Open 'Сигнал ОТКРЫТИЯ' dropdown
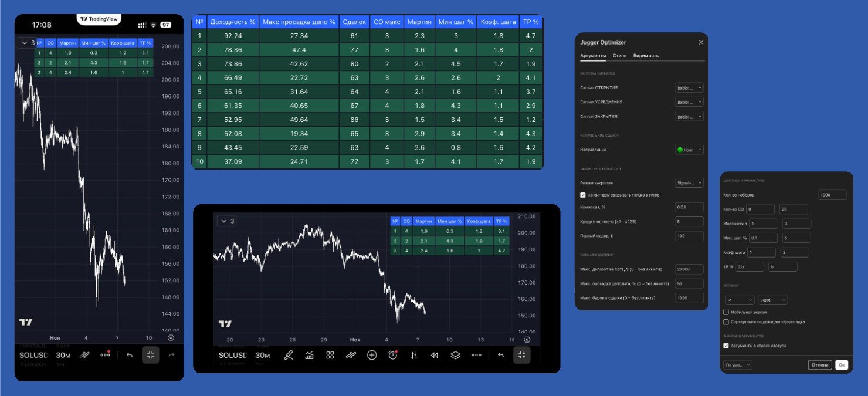868x396 pixels. tap(689, 88)
